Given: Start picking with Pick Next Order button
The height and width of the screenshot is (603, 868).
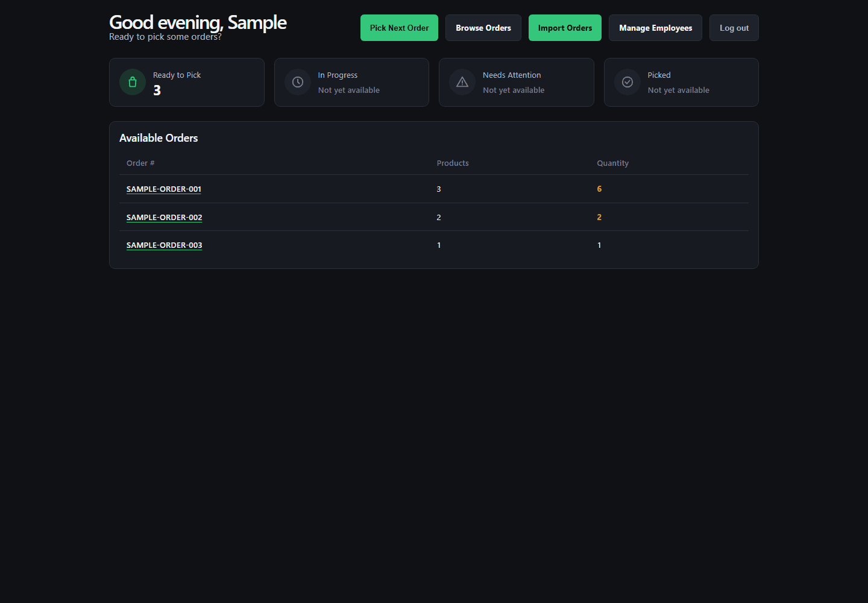Looking at the screenshot, I should click(399, 28).
